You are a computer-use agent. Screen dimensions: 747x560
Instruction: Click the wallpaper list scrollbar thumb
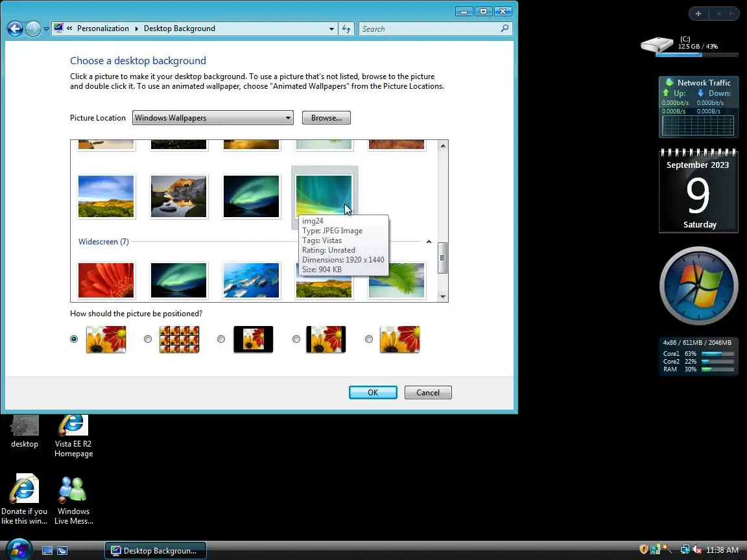click(443, 257)
